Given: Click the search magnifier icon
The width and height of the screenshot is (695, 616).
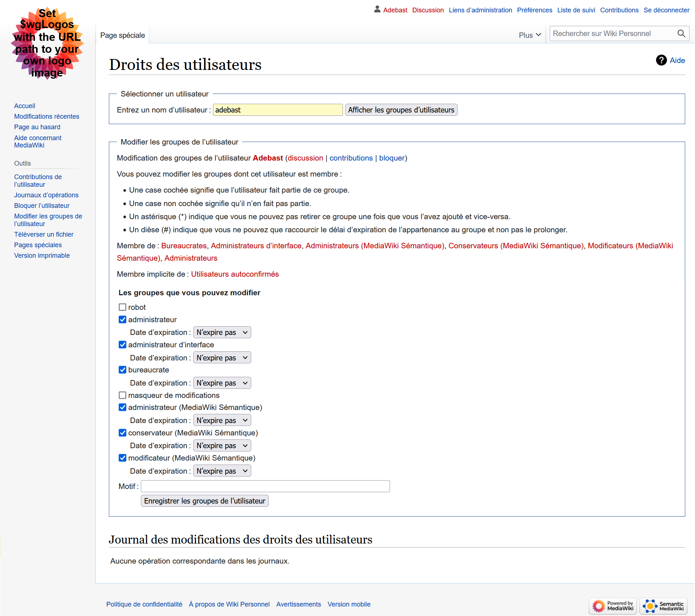Looking at the screenshot, I should 681,33.
